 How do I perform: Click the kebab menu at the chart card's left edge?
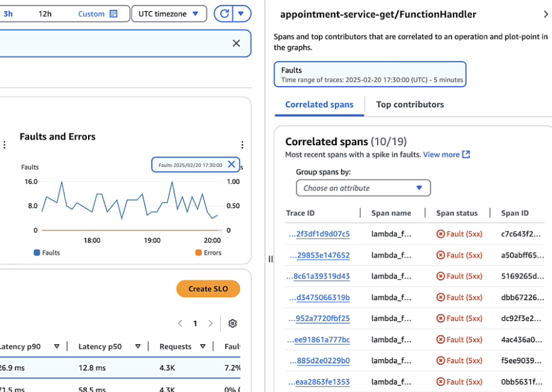pos(4,145)
